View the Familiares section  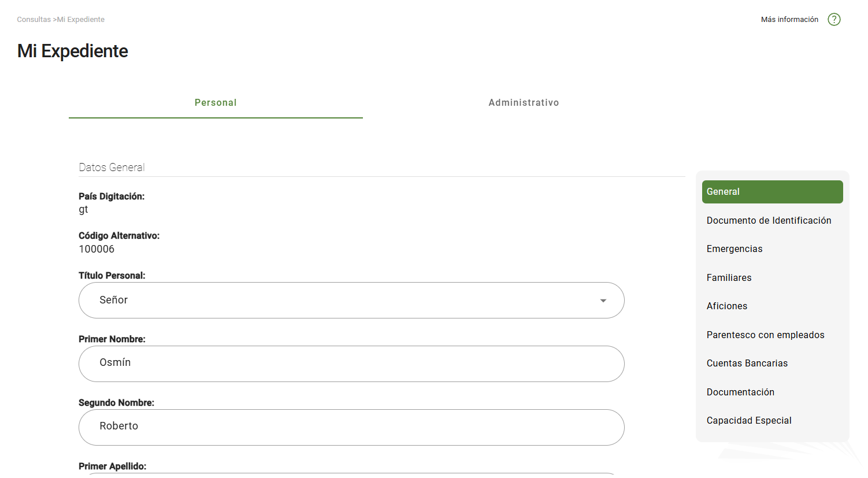729,277
